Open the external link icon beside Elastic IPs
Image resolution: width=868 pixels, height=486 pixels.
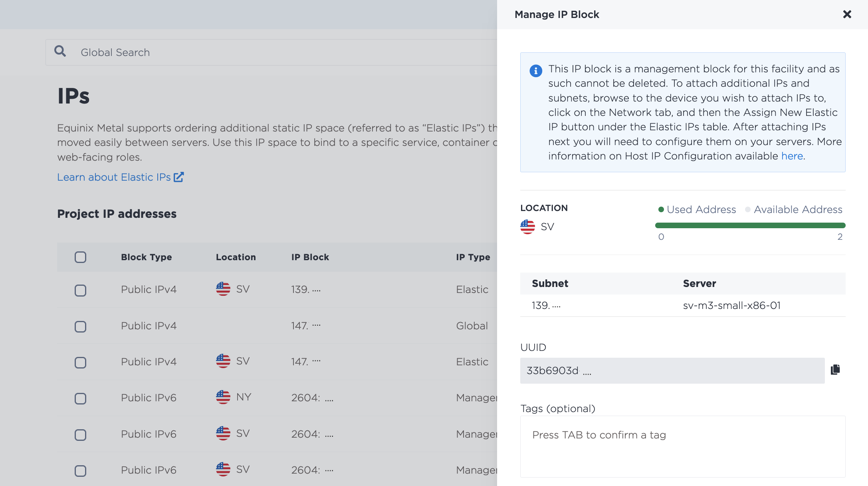click(179, 177)
